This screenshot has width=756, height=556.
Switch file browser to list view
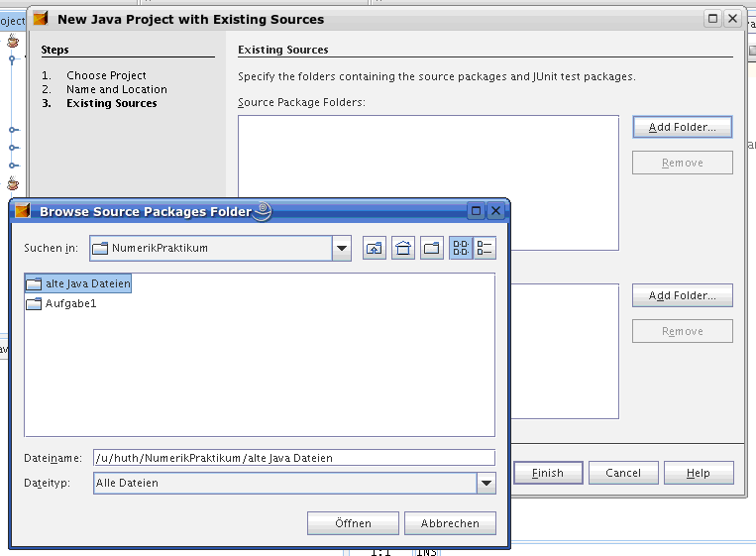(461, 248)
